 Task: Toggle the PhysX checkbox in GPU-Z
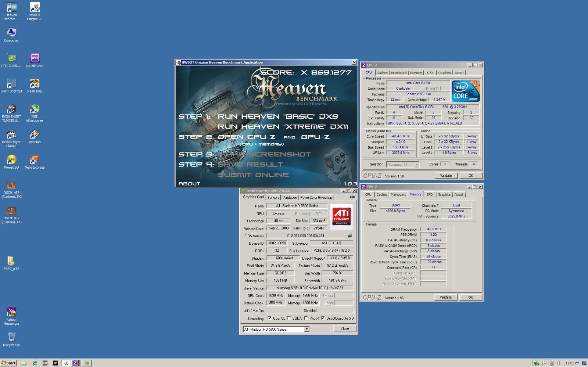pyautogui.click(x=306, y=319)
